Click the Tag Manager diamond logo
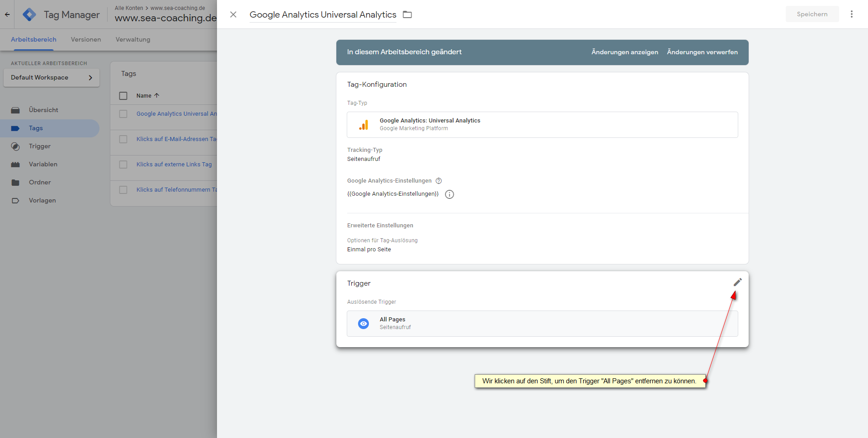The width and height of the screenshot is (868, 438). point(29,14)
